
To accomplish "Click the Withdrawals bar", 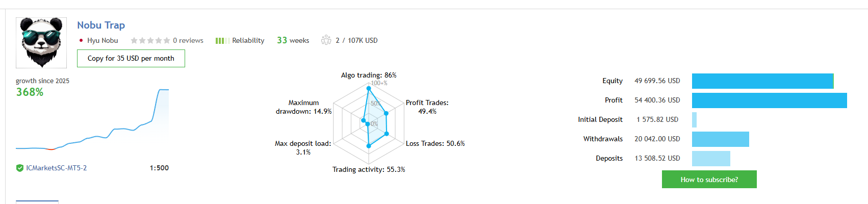I will coord(720,139).
